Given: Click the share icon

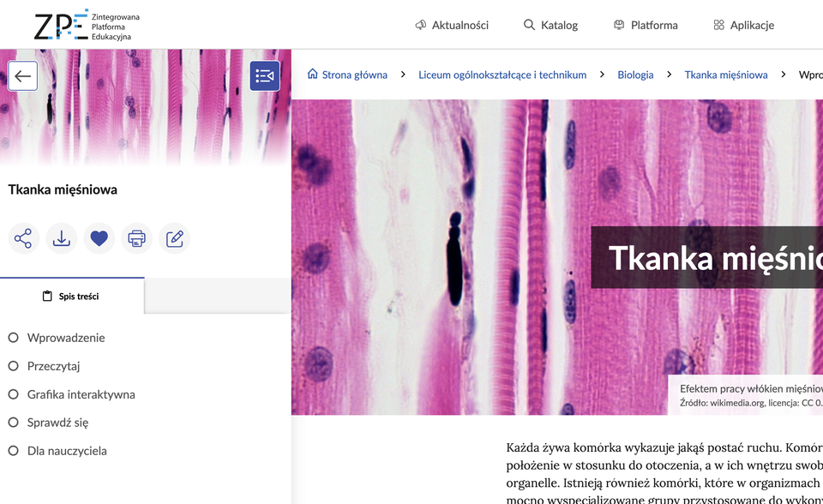Looking at the screenshot, I should (23, 238).
